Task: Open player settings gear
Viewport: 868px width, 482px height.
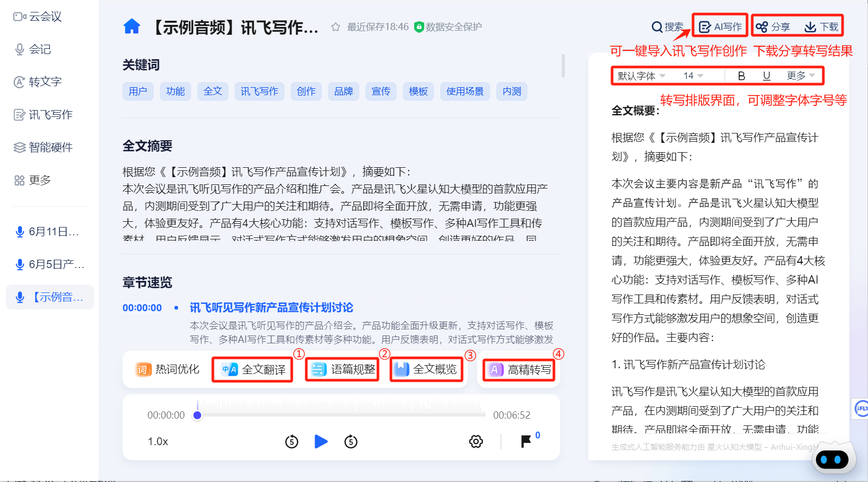Action: click(x=476, y=441)
